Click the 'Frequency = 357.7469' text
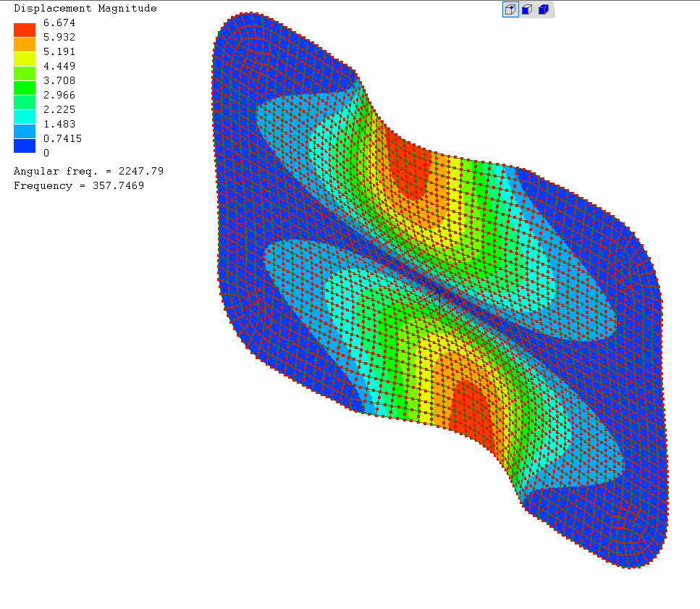The height and width of the screenshot is (609, 700). pos(79,185)
